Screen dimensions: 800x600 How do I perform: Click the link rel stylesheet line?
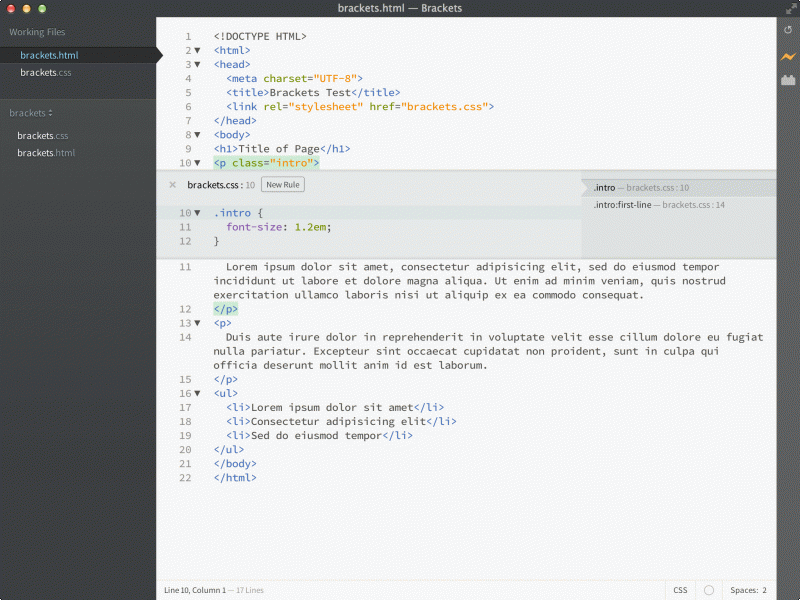tap(360, 107)
